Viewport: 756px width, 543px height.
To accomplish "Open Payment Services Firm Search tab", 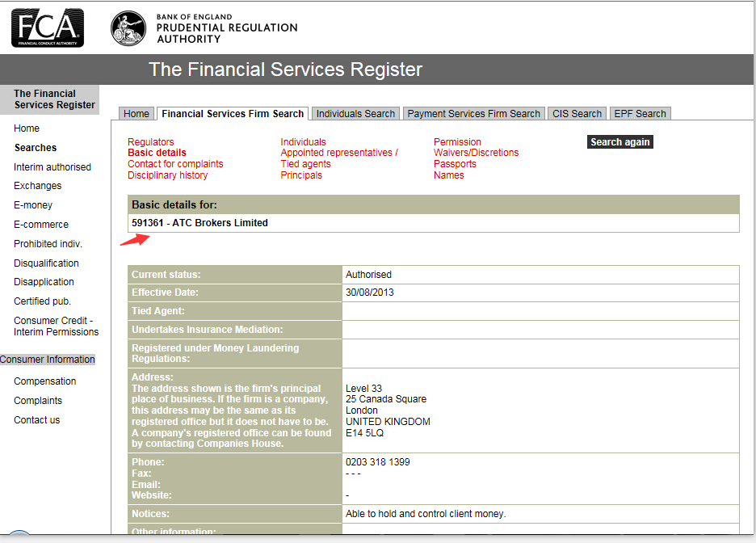I will click(474, 114).
